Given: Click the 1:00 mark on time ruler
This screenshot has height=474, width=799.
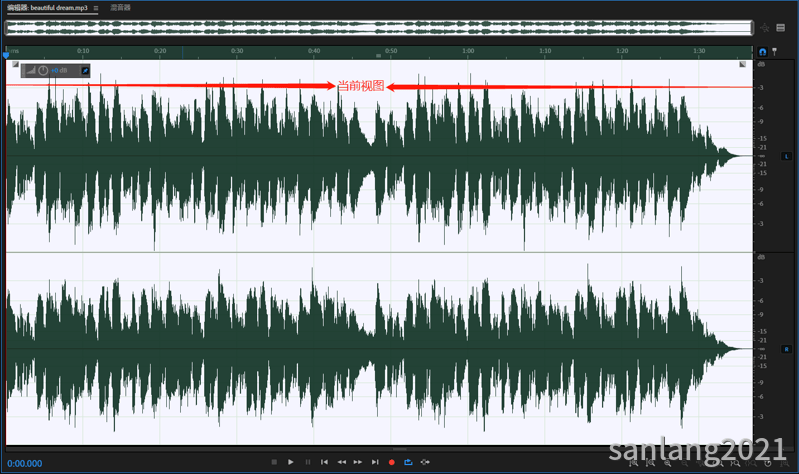Looking at the screenshot, I should 468,51.
